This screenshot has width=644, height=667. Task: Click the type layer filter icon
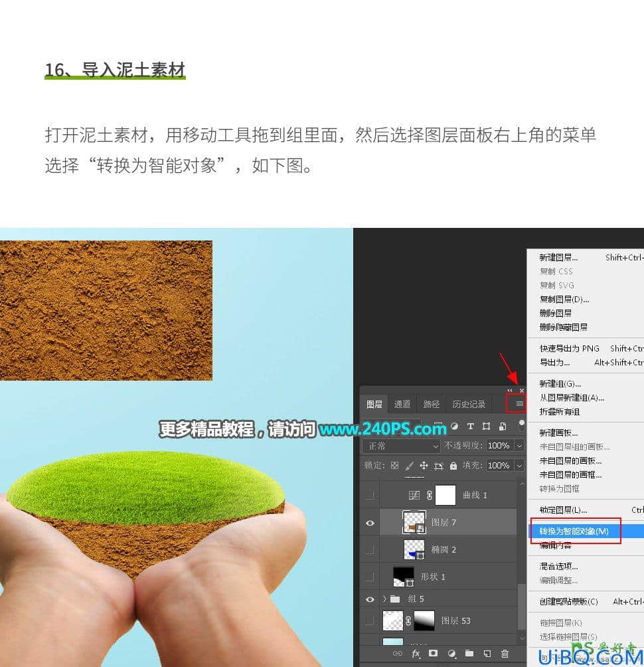click(x=470, y=427)
